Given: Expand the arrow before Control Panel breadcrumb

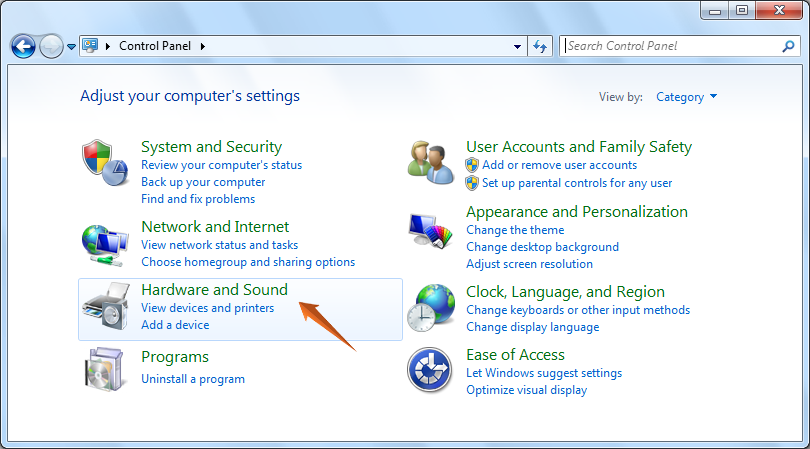Looking at the screenshot, I should [108, 46].
